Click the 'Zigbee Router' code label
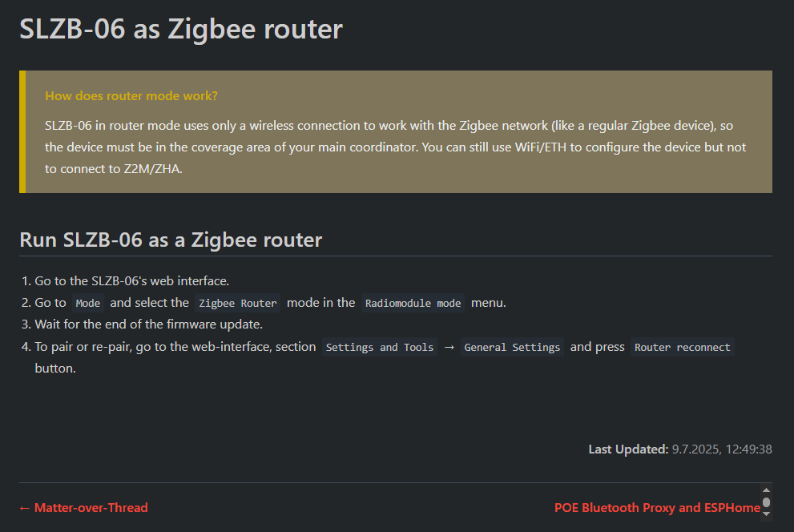 tap(237, 303)
